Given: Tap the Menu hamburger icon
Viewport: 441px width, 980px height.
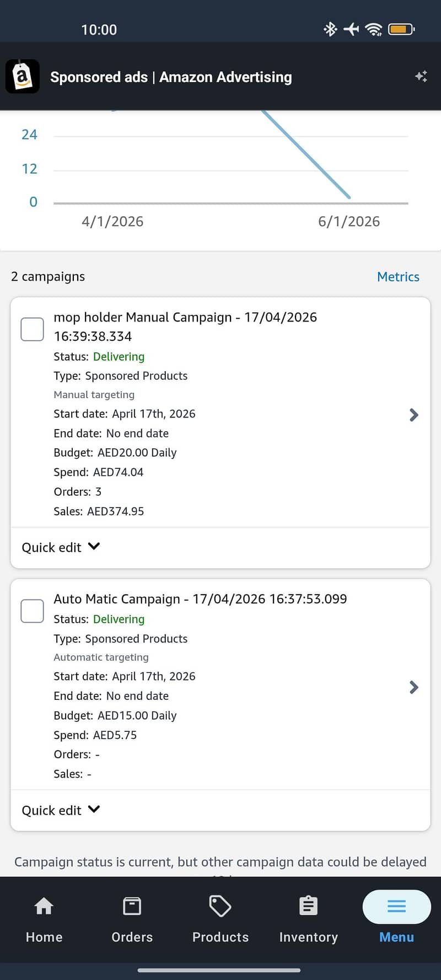Looking at the screenshot, I should pos(397,906).
